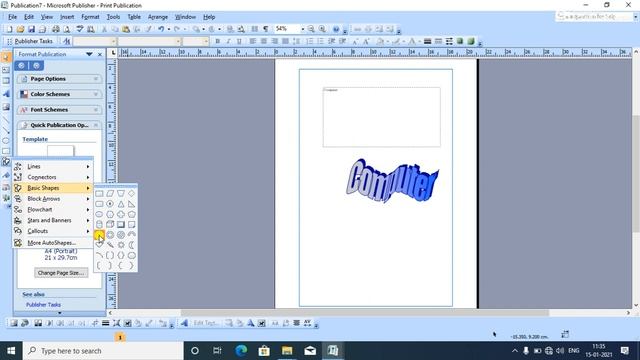Open the Block Arrows submenu

point(52,199)
